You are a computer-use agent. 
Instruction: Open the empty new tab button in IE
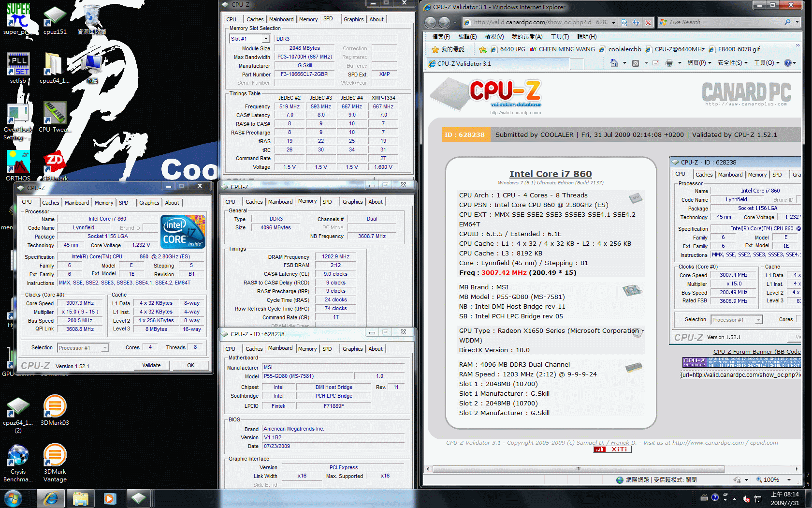point(577,63)
